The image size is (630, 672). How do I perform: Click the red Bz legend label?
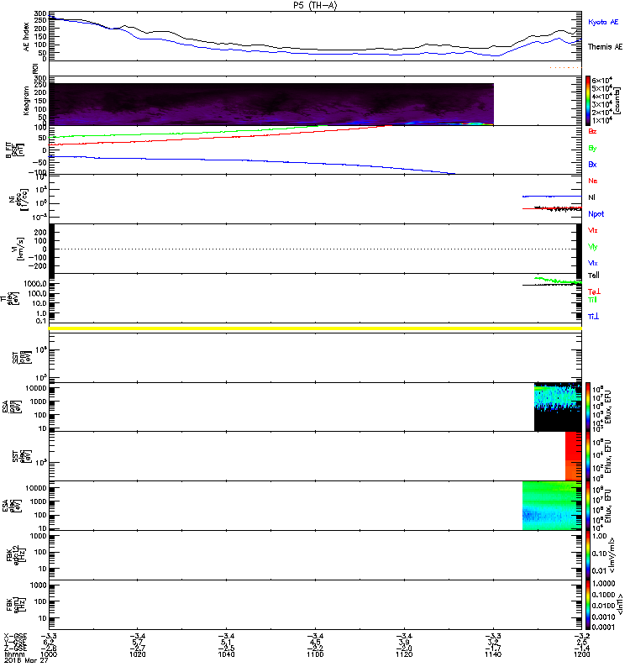592,131
